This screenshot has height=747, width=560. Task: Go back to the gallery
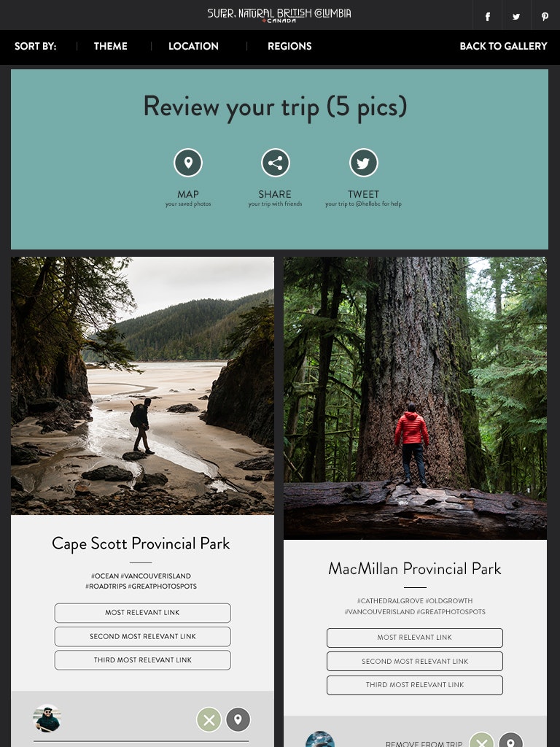pyautogui.click(x=503, y=46)
